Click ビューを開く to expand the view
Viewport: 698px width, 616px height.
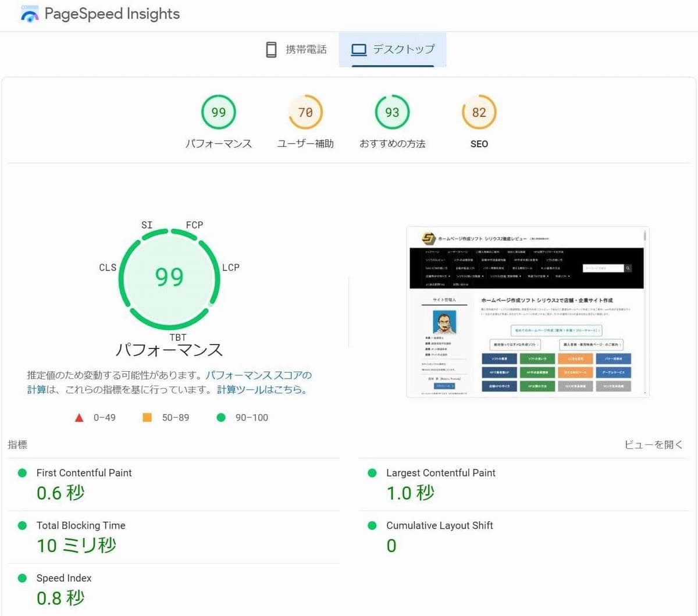654,445
